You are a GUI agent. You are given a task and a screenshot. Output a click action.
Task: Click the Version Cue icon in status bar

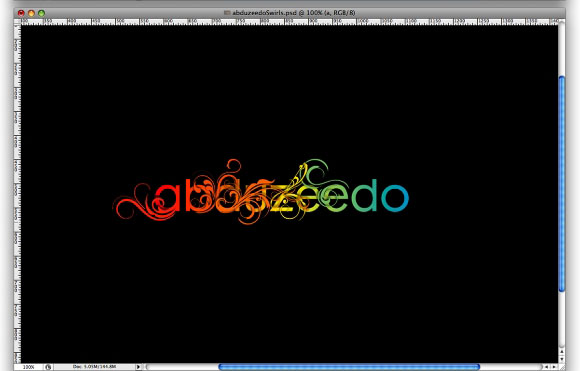click(48, 367)
